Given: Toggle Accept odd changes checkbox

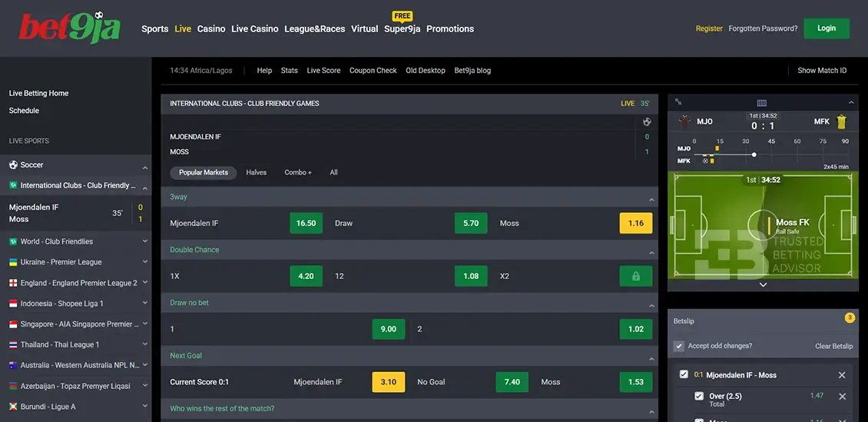Looking at the screenshot, I should 679,346.
